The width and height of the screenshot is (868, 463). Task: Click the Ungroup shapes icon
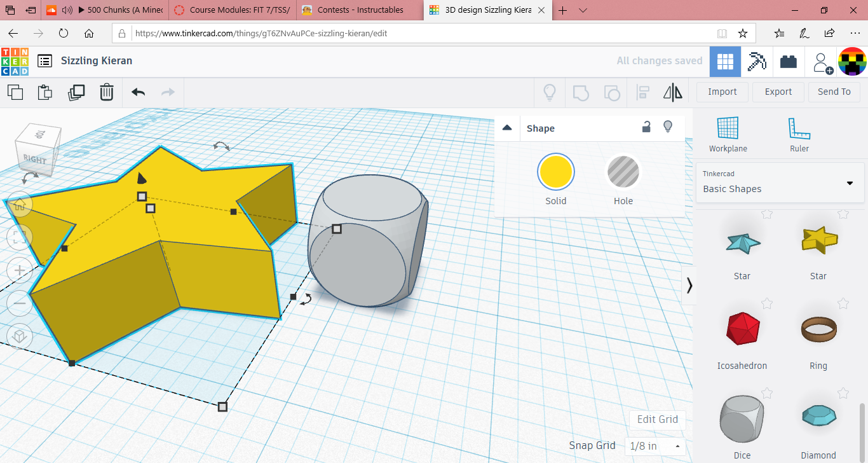611,93
